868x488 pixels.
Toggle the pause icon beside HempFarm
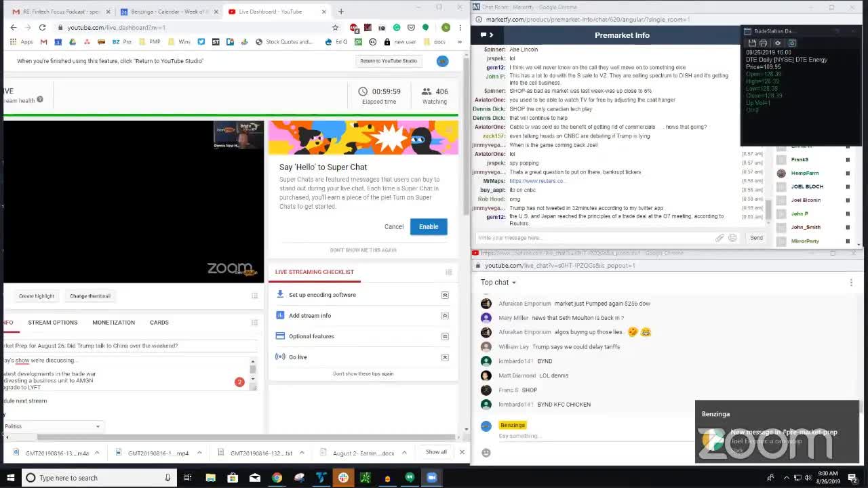point(848,174)
